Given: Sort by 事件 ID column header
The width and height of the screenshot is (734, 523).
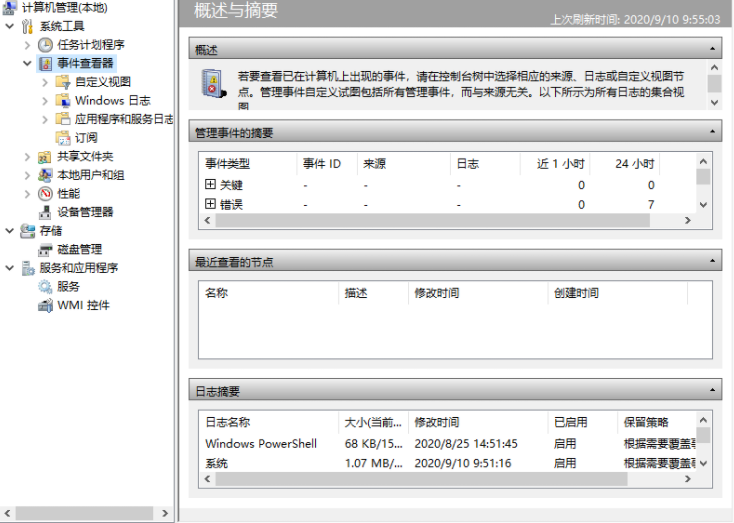Looking at the screenshot, I should coord(321,164).
